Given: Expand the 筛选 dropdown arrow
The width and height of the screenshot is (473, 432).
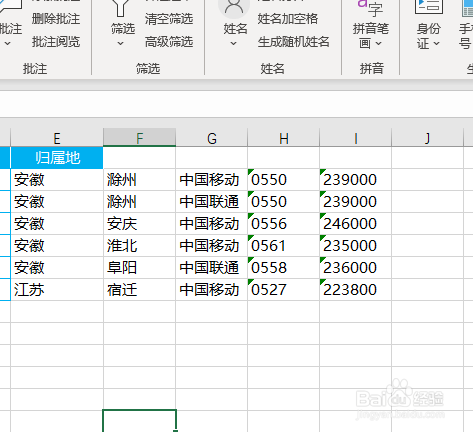Looking at the screenshot, I should [x=121, y=44].
